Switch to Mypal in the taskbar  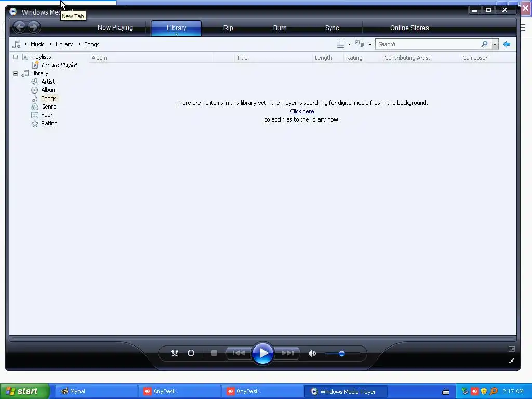(96, 392)
